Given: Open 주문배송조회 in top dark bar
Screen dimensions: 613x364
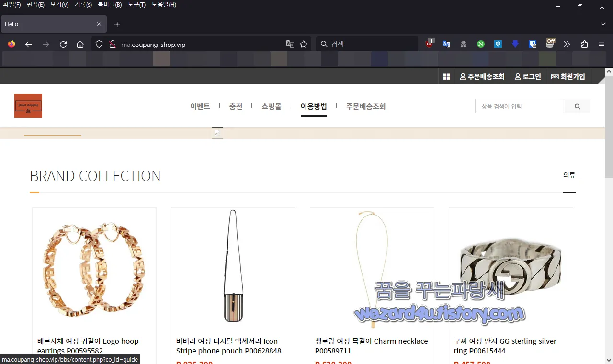Looking at the screenshot, I should [x=482, y=77].
